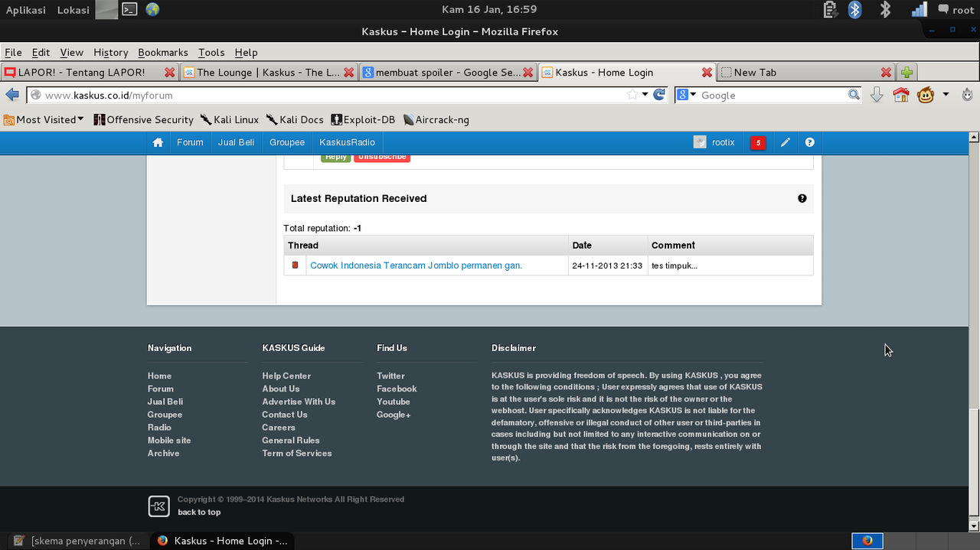Click the site identity globe in URL bar
Image resolution: width=980 pixels, height=550 pixels.
pyautogui.click(x=34, y=95)
